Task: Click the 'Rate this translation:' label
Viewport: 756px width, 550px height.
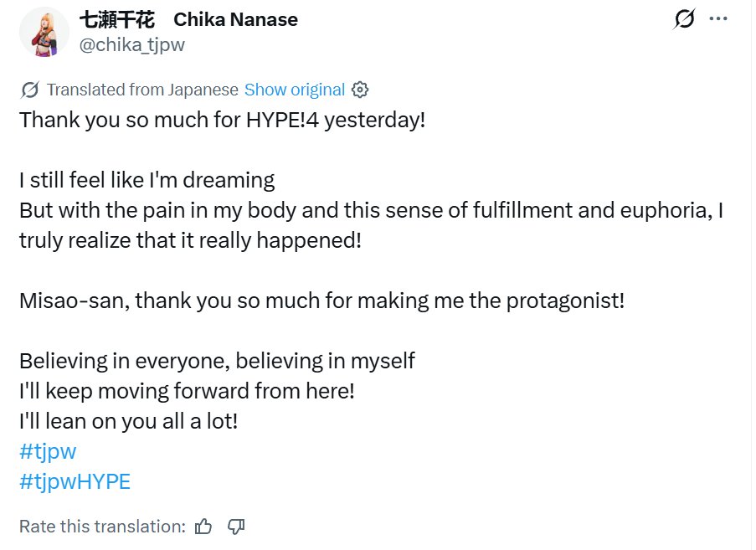Action: [102, 527]
